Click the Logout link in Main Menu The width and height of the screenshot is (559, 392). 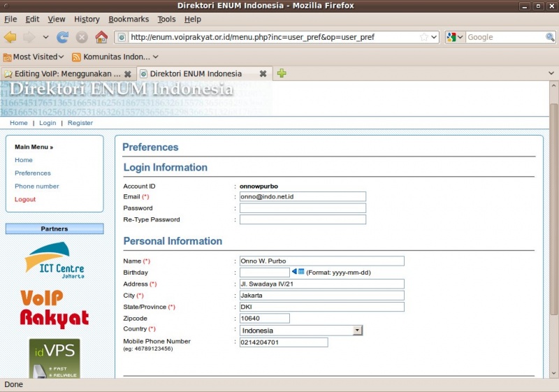coord(25,199)
